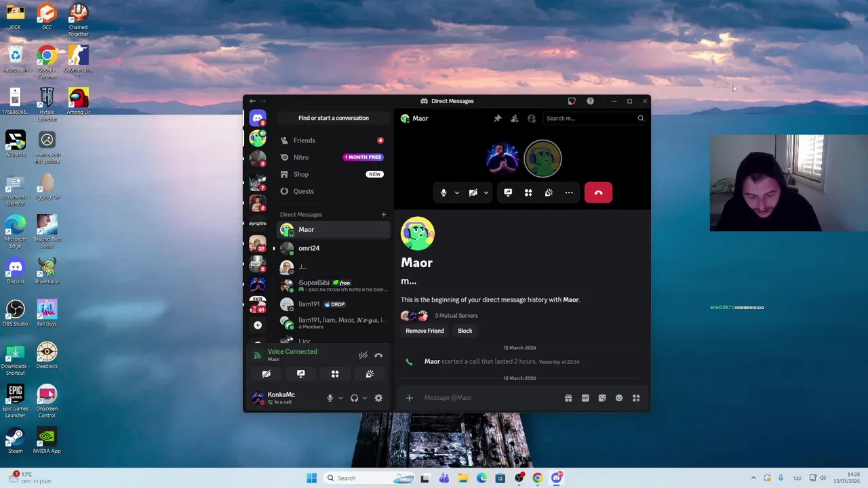Viewport: 868px width, 488px height.
Task: Show hidden tray icons chevron
Action: click(753, 479)
